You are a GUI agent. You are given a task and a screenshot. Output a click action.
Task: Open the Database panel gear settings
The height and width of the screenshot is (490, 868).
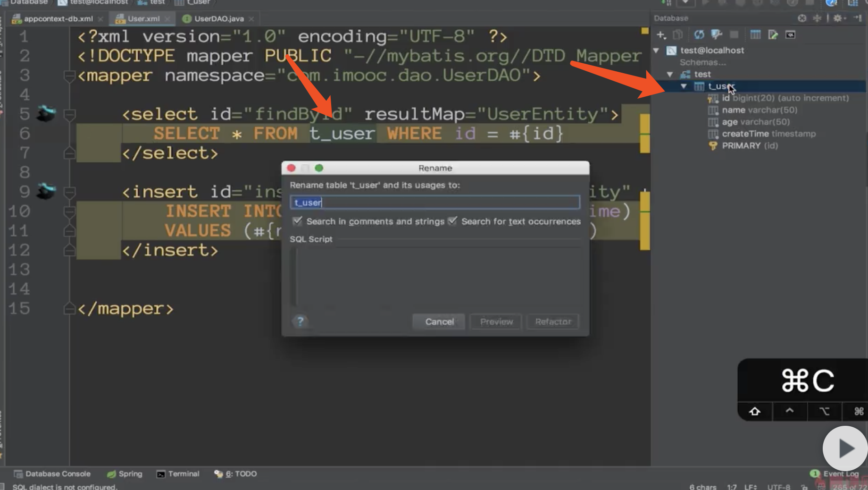click(x=839, y=18)
